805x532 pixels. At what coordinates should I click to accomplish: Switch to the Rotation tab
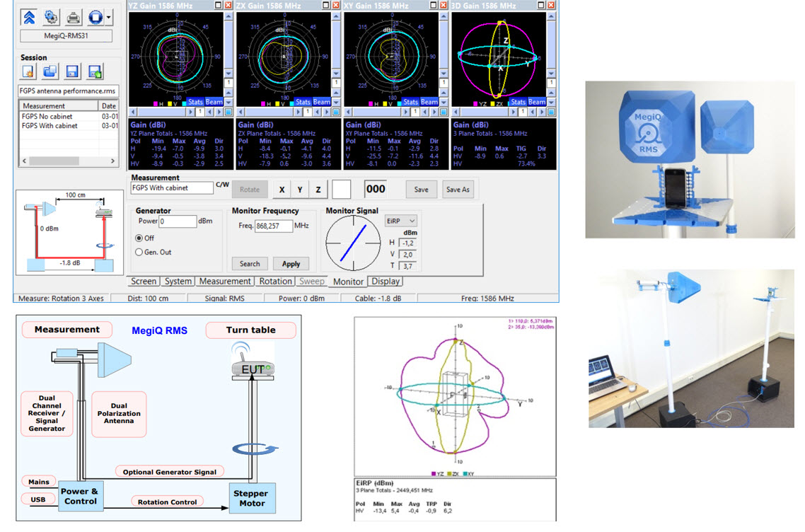(x=275, y=282)
